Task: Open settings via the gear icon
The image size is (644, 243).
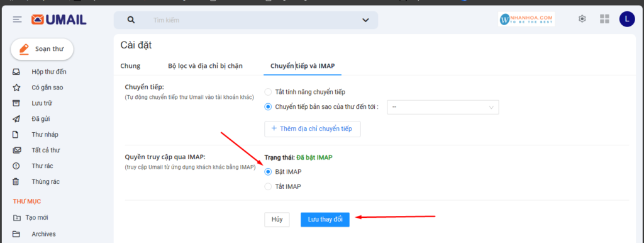Action: click(x=582, y=19)
